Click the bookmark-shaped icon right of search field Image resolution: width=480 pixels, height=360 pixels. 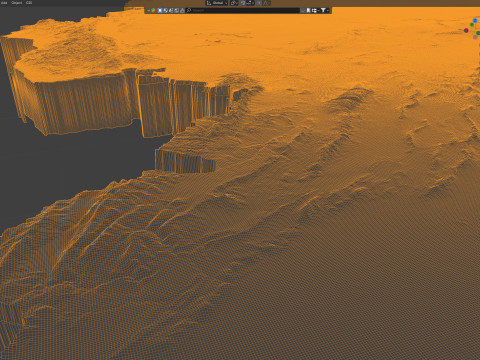coord(308,10)
